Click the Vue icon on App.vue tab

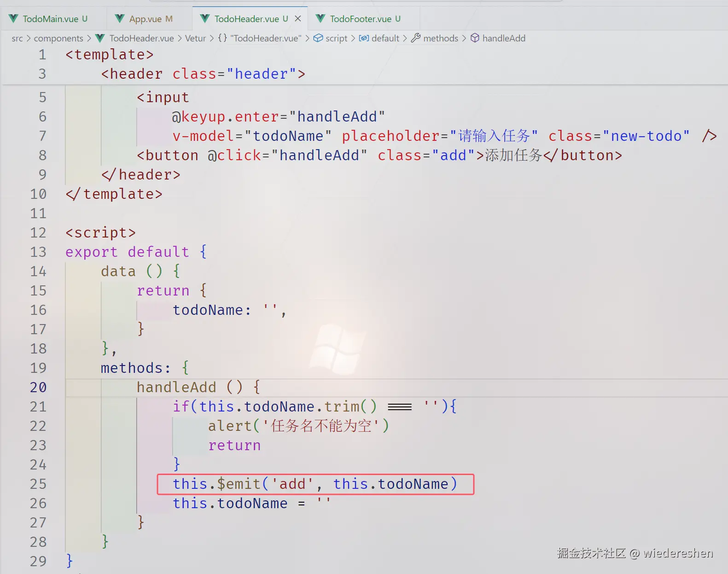(x=120, y=18)
